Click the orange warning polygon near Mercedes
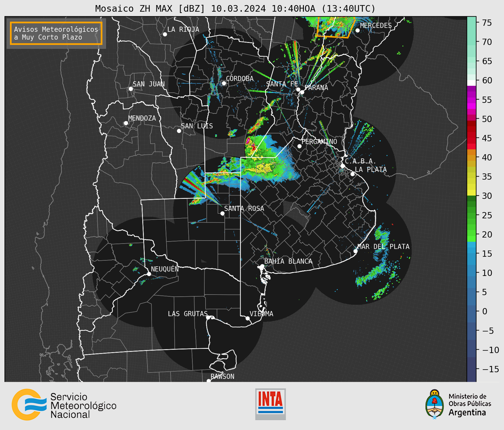The image size is (504, 430). click(336, 27)
